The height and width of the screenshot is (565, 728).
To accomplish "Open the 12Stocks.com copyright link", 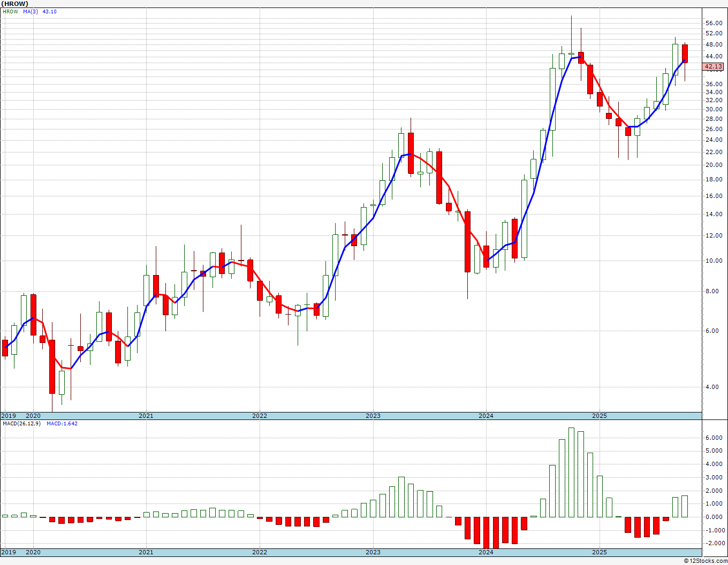I will coord(706,561).
